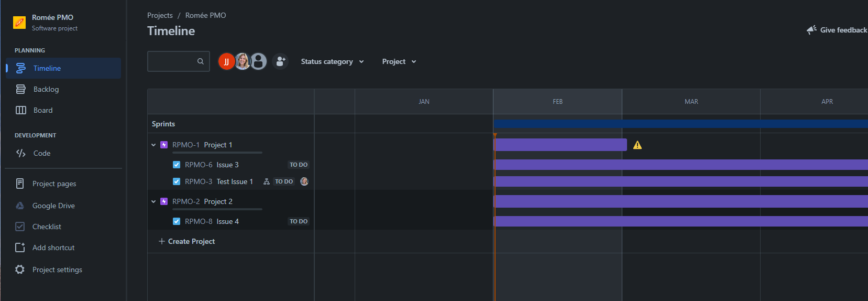Open the RPMO-3 issue key link

(199, 181)
